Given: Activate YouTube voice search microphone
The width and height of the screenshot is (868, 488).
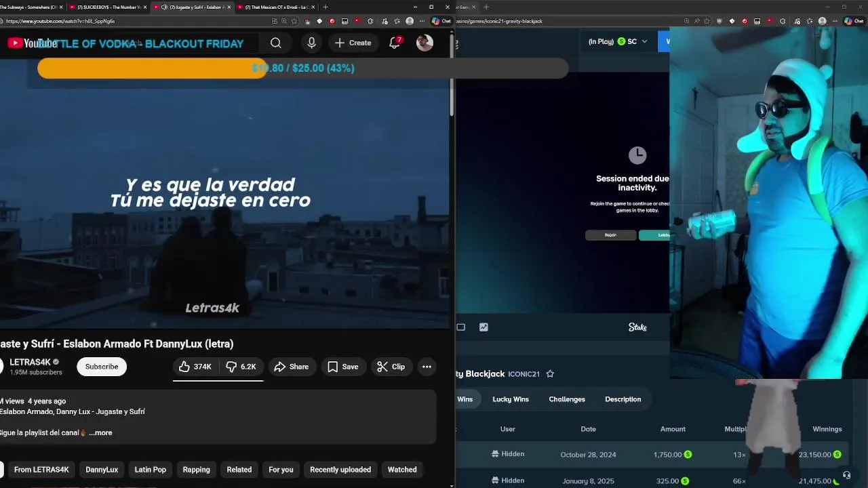Looking at the screenshot, I should tap(311, 43).
